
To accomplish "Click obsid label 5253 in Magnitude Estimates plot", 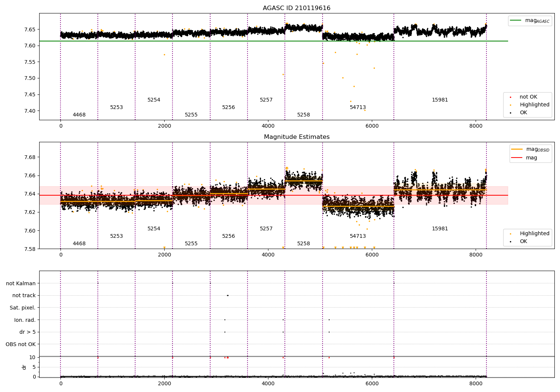I will (x=116, y=236).
